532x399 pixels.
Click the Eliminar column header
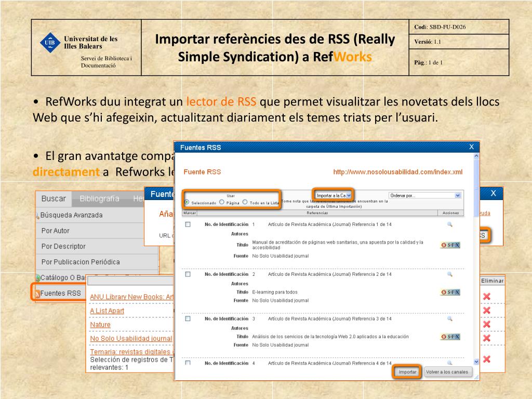(x=492, y=281)
